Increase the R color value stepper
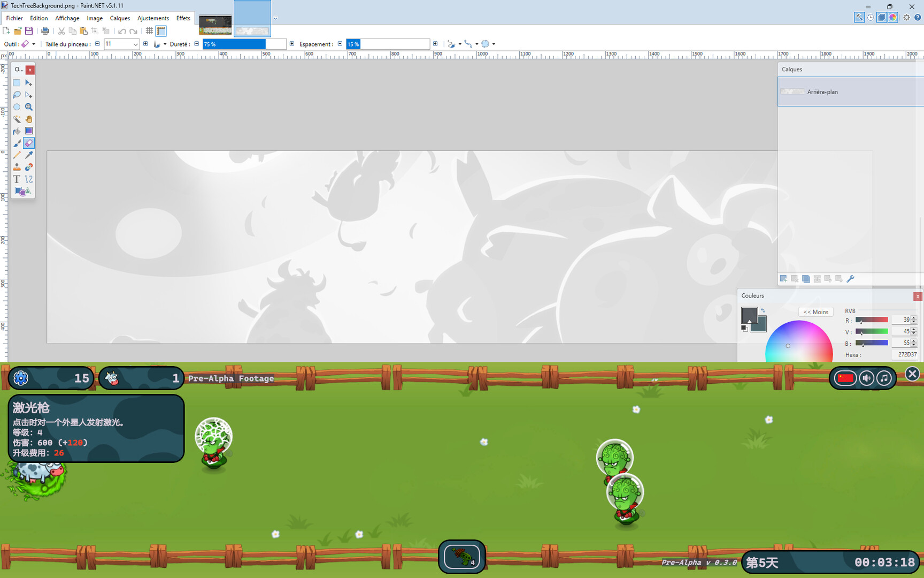Screen dimensions: 924x578 pyautogui.click(x=914, y=318)
